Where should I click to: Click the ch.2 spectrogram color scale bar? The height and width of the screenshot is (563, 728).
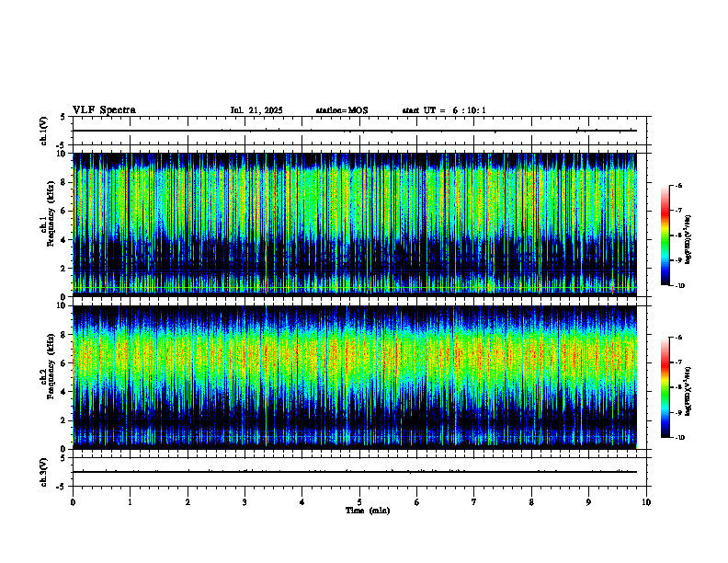[665, 387]
